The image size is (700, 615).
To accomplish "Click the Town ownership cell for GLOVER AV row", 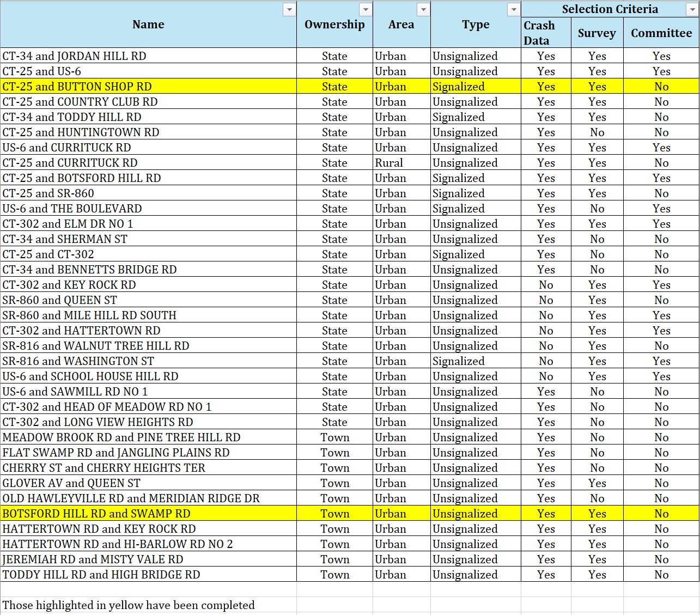I will pos(334,483).
